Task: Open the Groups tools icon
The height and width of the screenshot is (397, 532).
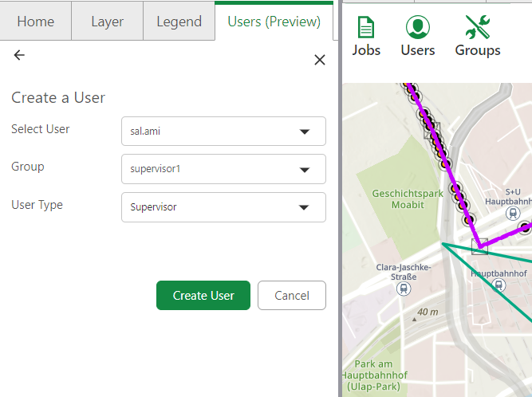Action: click(478, 37)
